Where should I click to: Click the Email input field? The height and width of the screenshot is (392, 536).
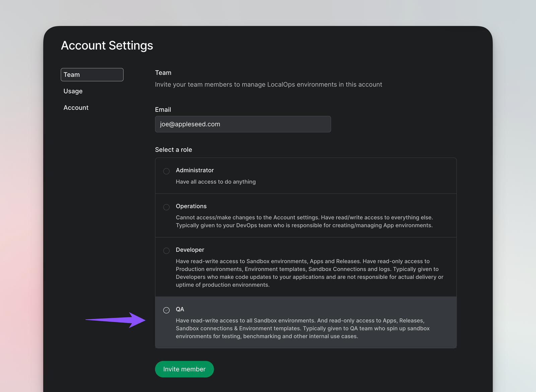[243, 124]
